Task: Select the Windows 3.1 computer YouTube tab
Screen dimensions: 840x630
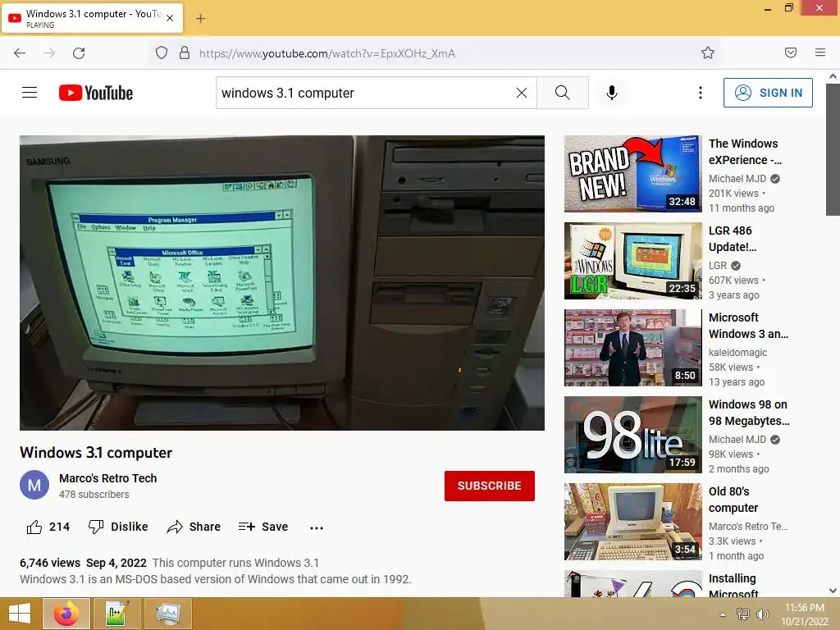Action: pyautogui.click(x=92, y=18)
